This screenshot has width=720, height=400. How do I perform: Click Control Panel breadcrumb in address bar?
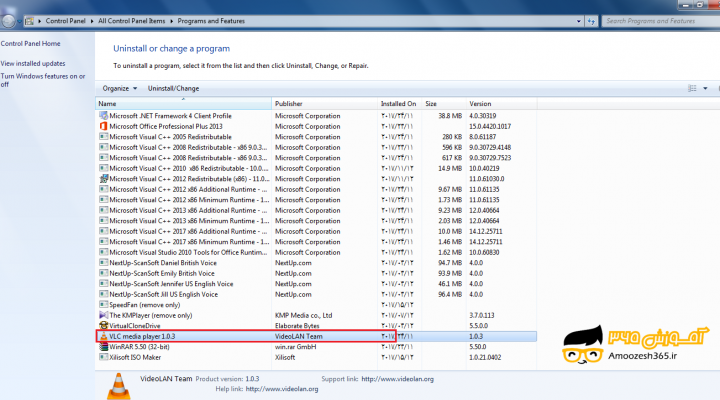pos(66,21)
